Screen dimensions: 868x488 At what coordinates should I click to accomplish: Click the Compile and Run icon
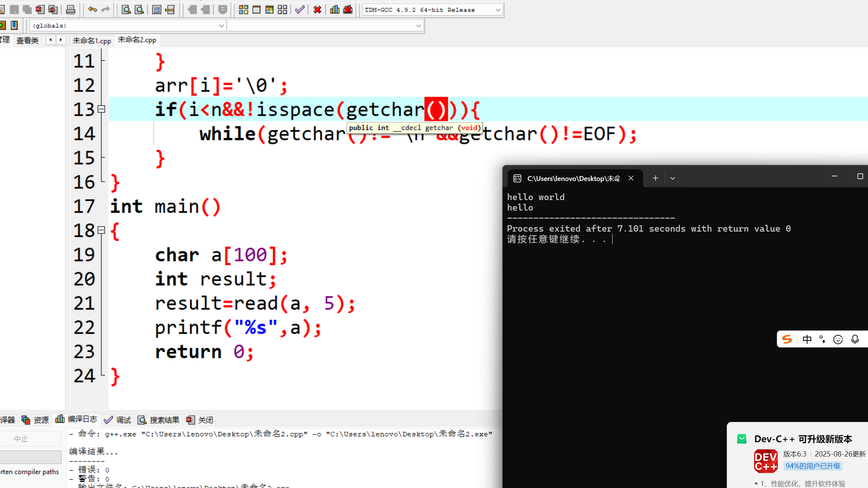point(269,10)
